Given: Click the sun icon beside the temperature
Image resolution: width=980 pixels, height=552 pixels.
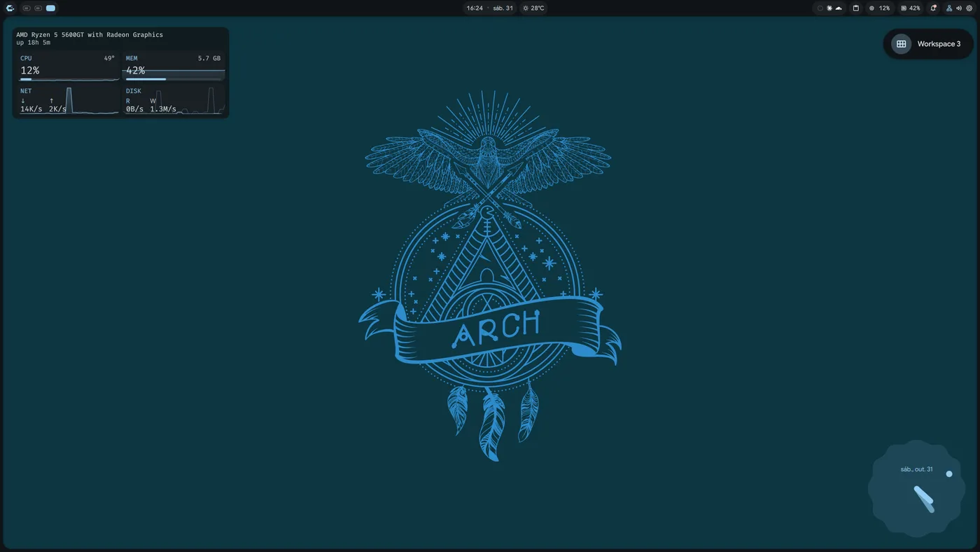Looking at the screenshot, I should click(526, 8).
